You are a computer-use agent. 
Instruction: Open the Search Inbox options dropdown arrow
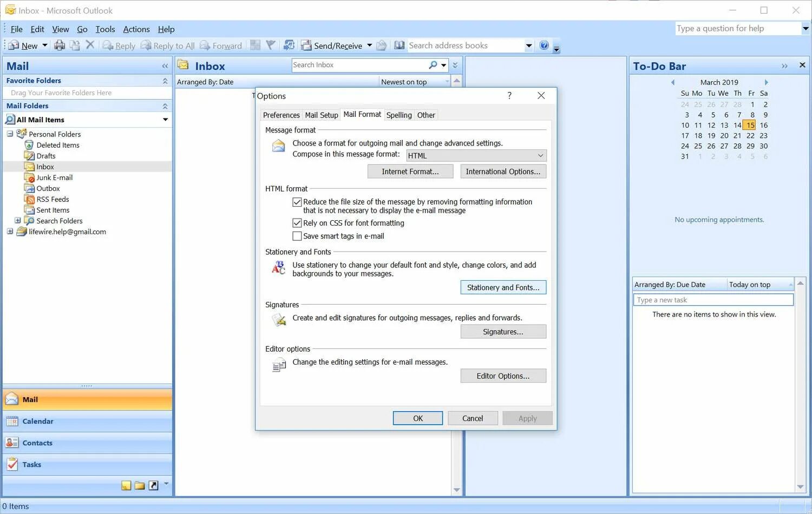[444, 65]
